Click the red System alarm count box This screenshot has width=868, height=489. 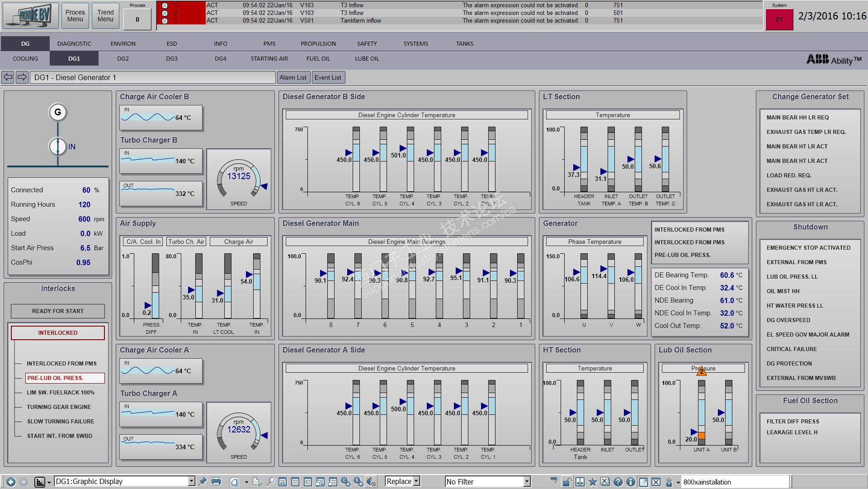(779, 19)
